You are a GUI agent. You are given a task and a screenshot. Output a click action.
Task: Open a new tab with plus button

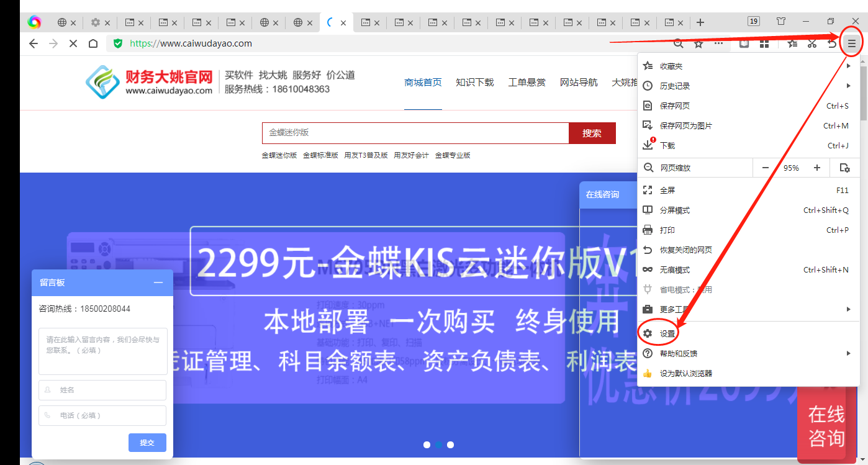click(x=700, y=22)
